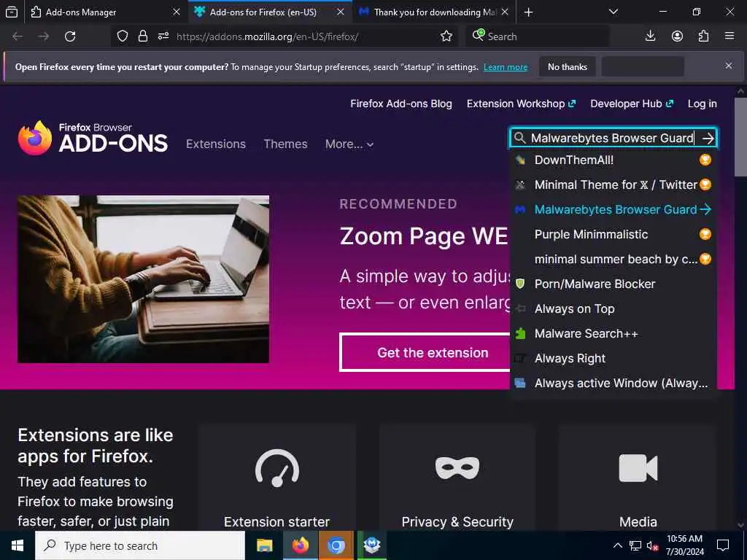747x560 pixels.
Task: Open Speedometer Extension starter category
Action: 277,478
